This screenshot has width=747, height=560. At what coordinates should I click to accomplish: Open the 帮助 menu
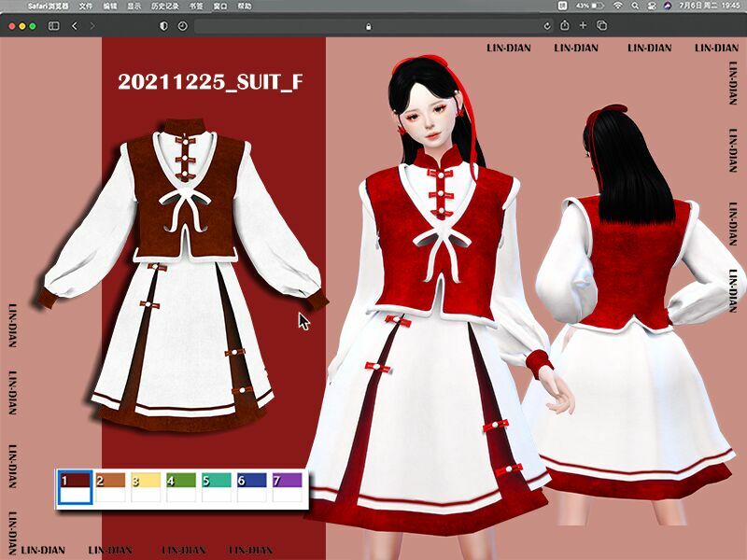point(245,7)
